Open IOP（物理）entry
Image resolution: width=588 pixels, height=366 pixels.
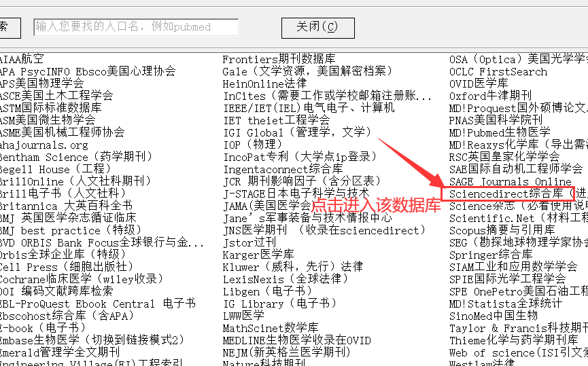pos(253,145)
